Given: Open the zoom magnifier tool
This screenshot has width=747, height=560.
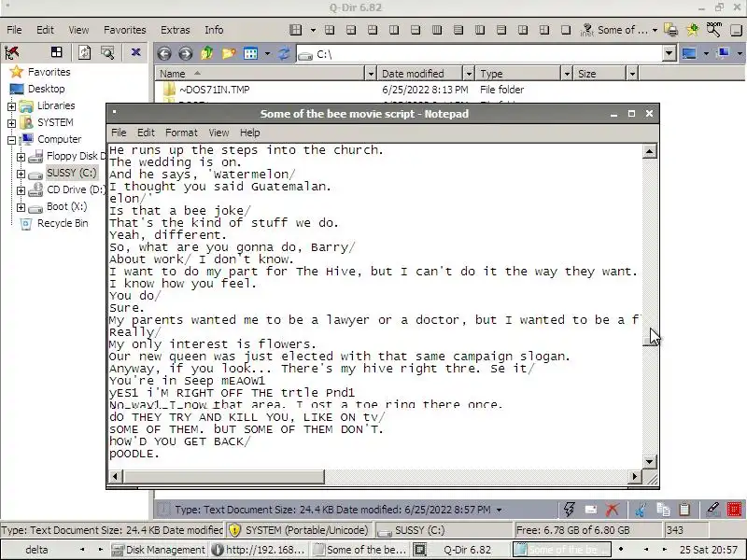Looking at the screenshot, I should coord(713,30).
